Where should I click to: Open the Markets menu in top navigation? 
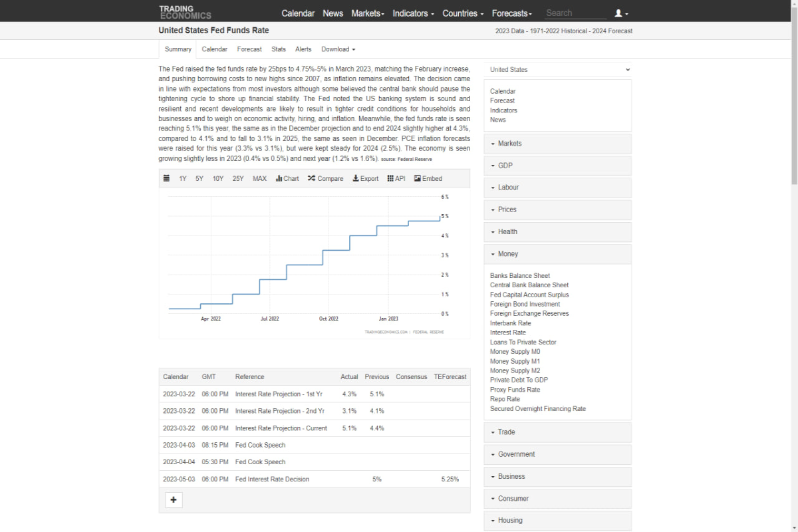point(368,13)
